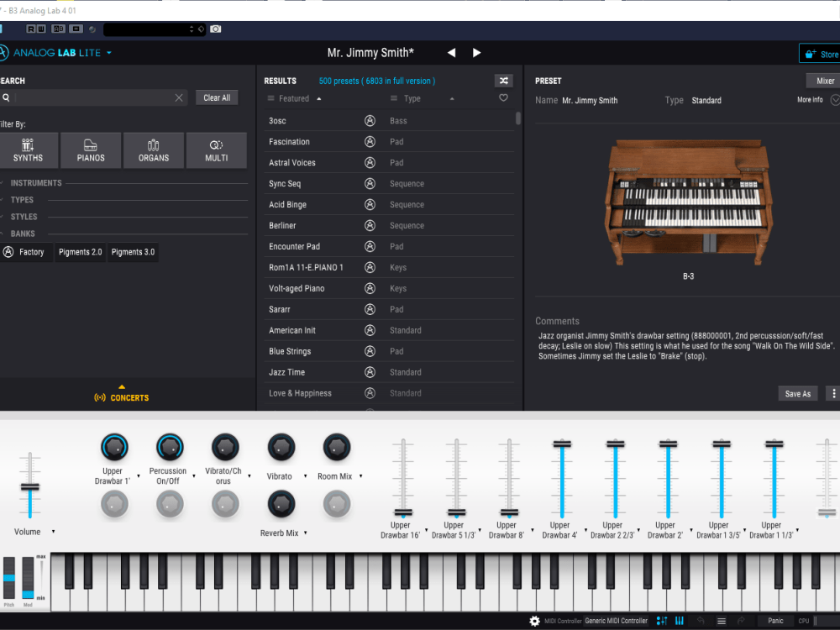The height and width of the screenshot is (630, 840).
Task: Shuffle the results list
Action: (x=503, y=81)
